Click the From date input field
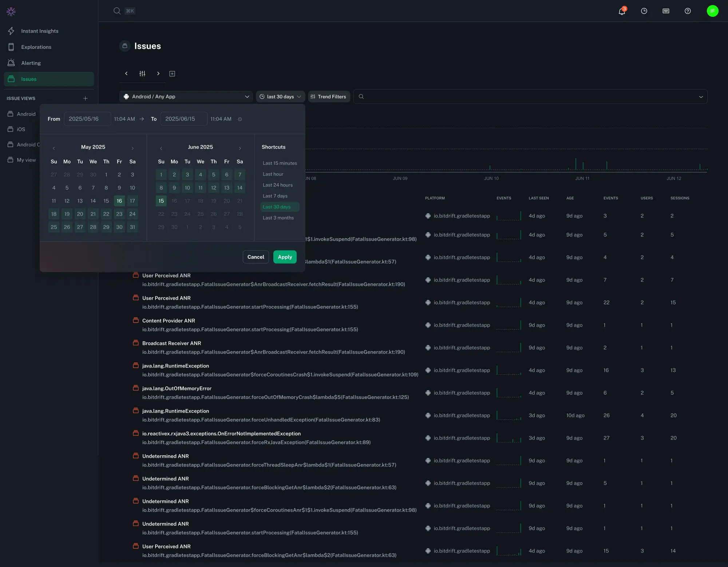Viewport: 728px width, 567px height. pyautogui.click(x=87, y=119)
